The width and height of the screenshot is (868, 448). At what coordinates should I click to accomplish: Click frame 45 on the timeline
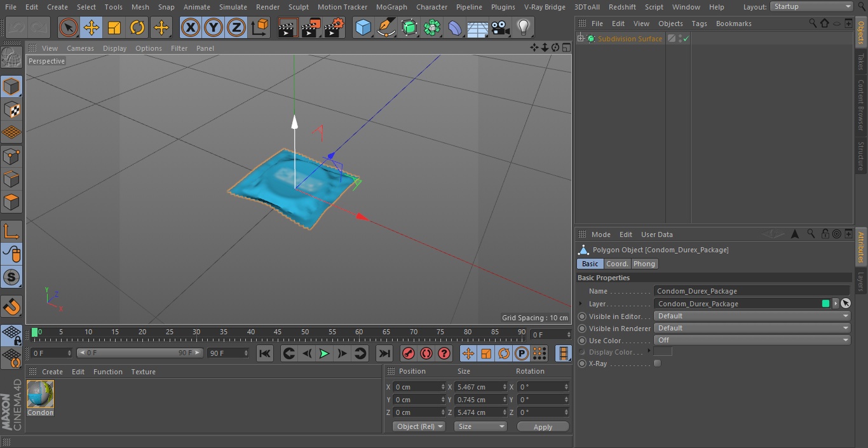(x=278, y=332)
